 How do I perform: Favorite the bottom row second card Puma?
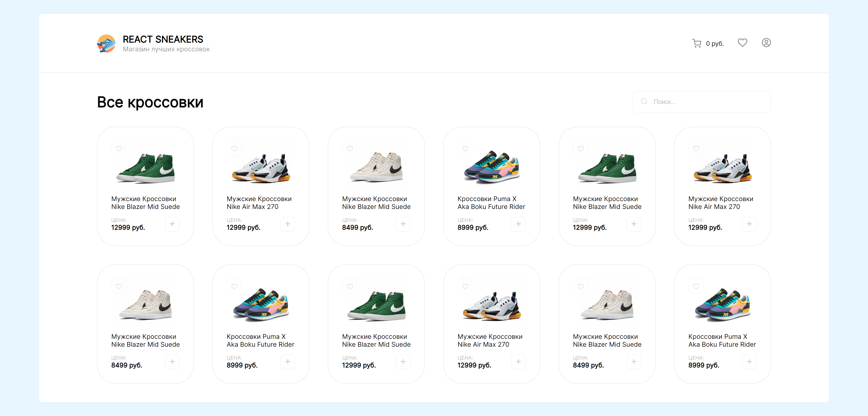[x=234, y=286]
